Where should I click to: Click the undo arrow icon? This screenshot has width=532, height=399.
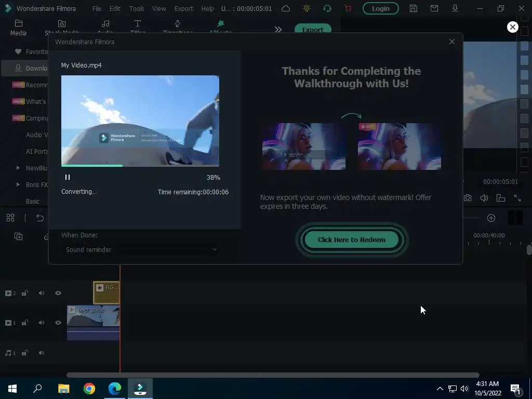pos(39,218)
